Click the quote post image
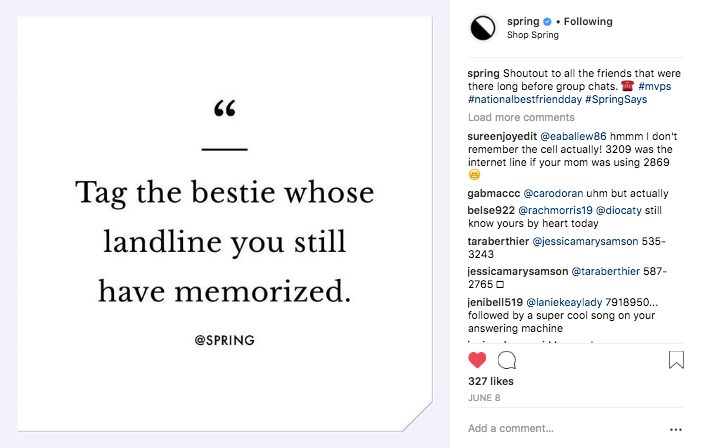Image resolution: width=701 pixels, height=448 pixels. coord(225,224)
